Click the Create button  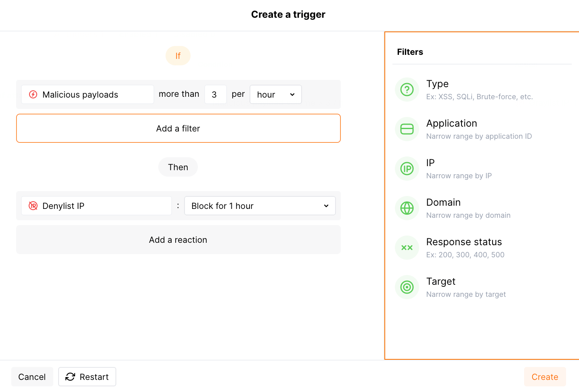(545, 377)
